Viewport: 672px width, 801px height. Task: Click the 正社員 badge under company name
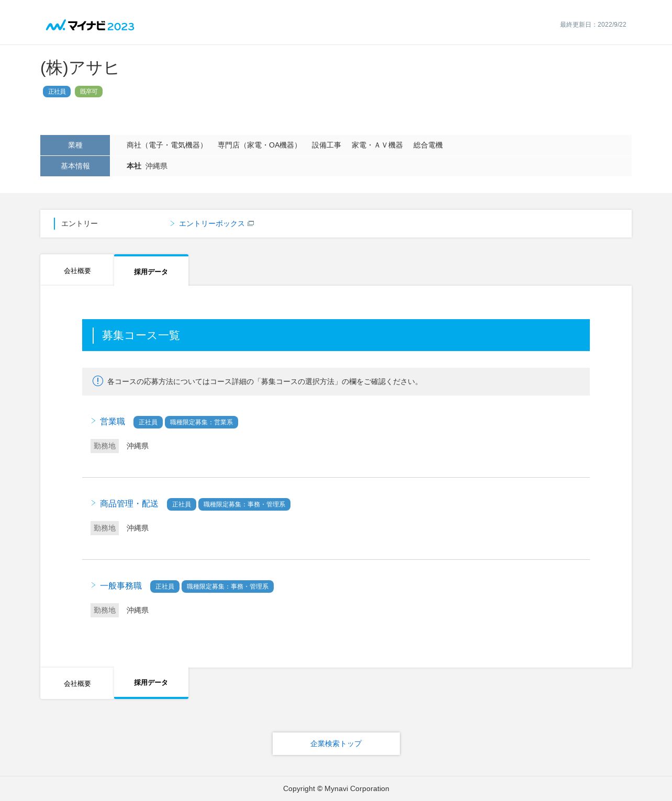(x=57, y=92)
